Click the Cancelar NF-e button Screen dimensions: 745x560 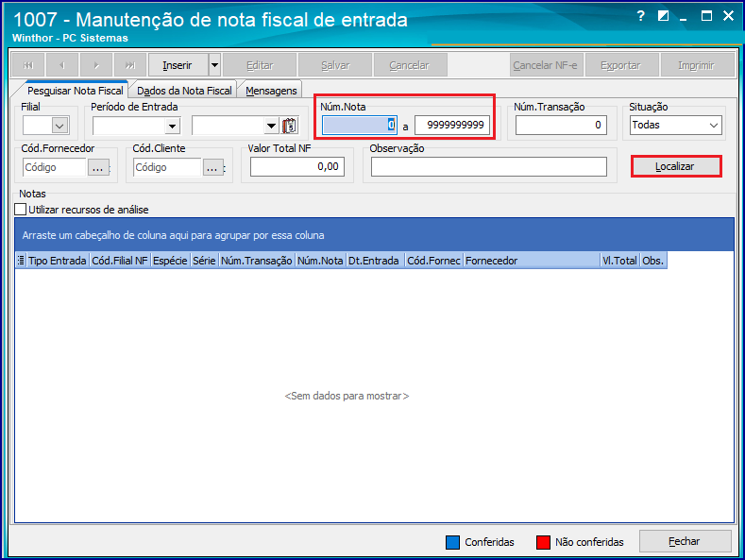[x=546, y=65]
